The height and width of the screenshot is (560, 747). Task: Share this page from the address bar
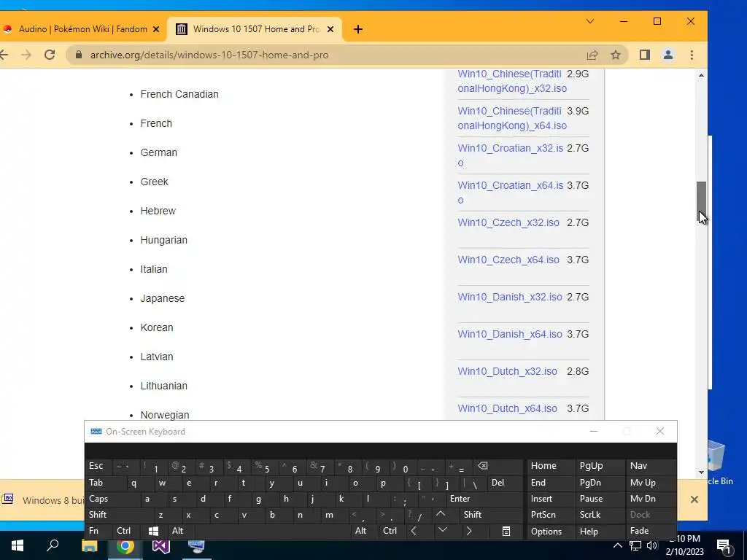pyautogui.click(x=592, y=55)
